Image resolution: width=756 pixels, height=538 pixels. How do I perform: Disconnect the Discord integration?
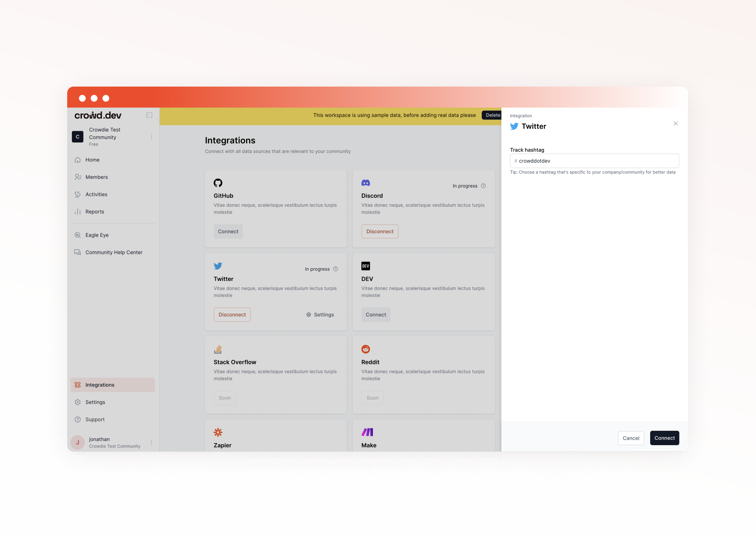click(380, 232)
